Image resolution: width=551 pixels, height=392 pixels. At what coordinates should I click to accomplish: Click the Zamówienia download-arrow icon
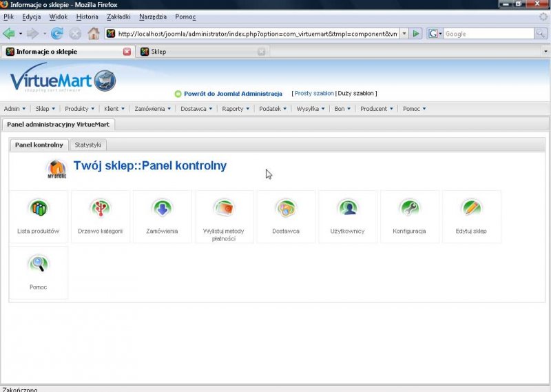162,207
